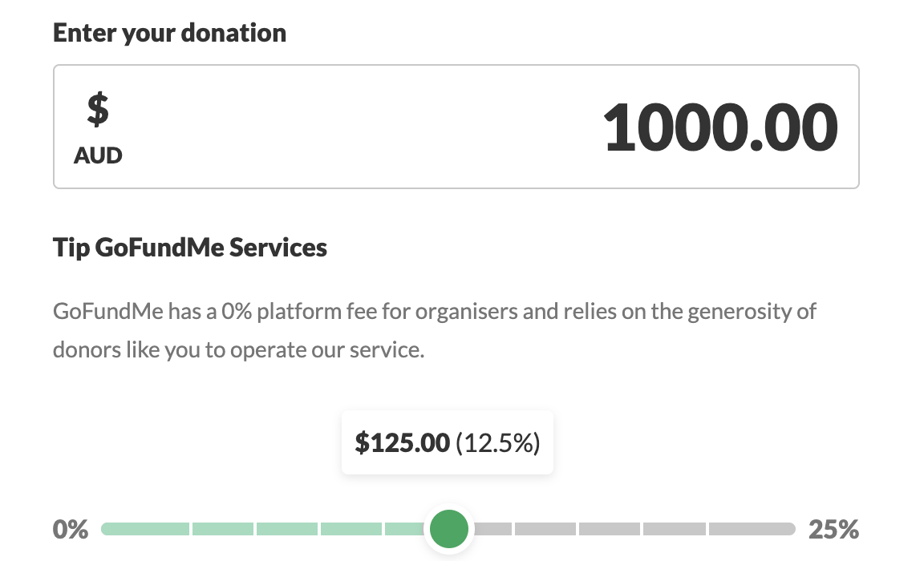Screen dimensions: 924x561
Task: Click the dollar sign currency symbol
Action: click(x=98, y=109)
